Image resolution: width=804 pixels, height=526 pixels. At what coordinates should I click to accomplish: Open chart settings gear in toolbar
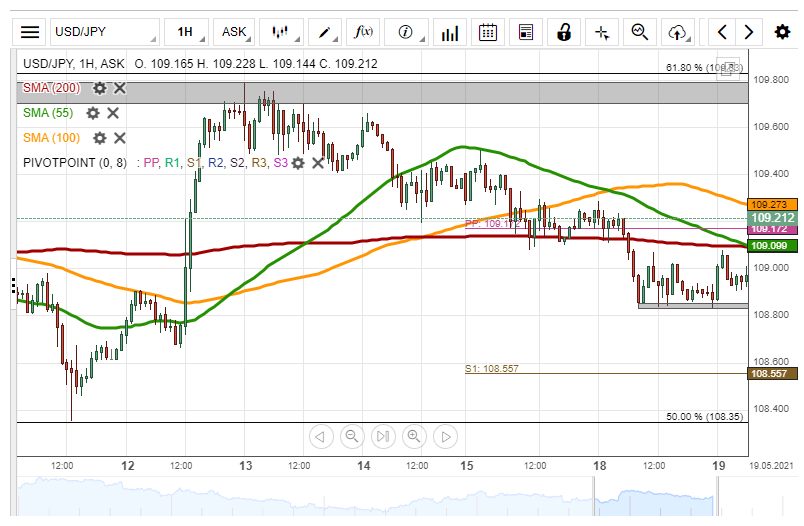782,32
